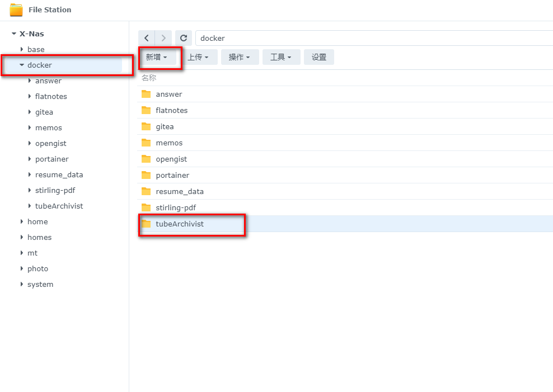Screen dimensions: 553x392
Task: Open the 上传 dropdown menu
Action: pos(198,57)
